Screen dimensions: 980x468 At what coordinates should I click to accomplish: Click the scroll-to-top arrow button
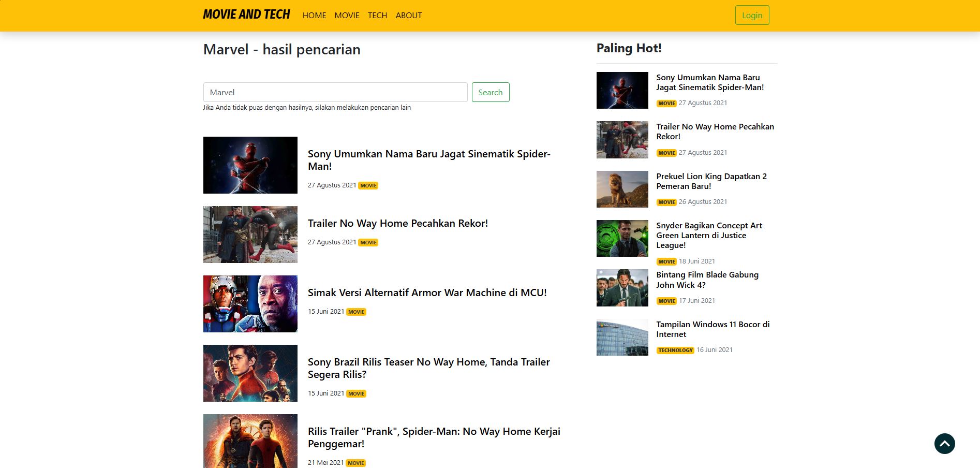tap(944, 444)
